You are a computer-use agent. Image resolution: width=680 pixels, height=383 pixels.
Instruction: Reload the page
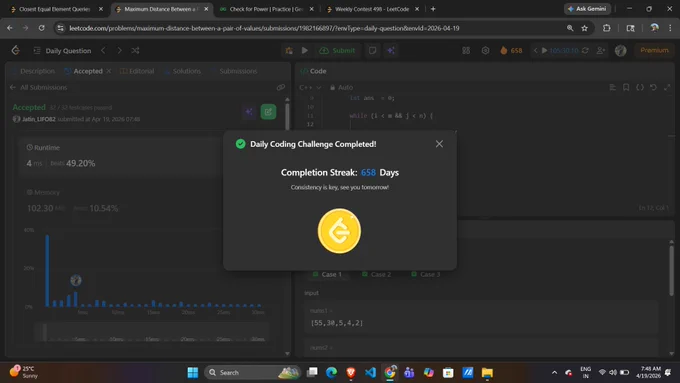42,28
